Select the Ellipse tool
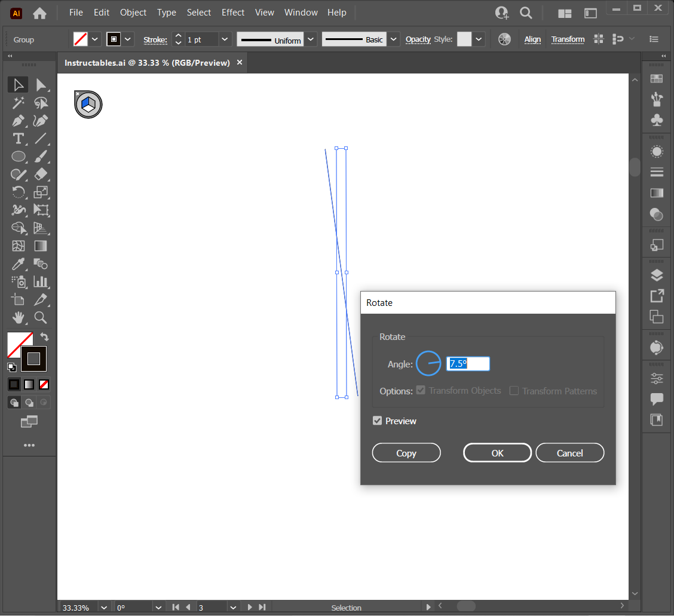The width and height of the screenshot is (674, 616). [x=18, y=157]
